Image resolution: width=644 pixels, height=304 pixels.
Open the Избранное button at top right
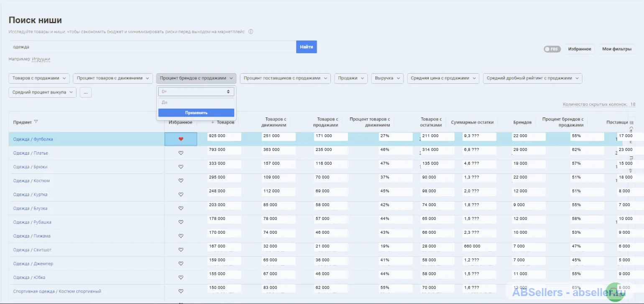[x=580, y=49]
